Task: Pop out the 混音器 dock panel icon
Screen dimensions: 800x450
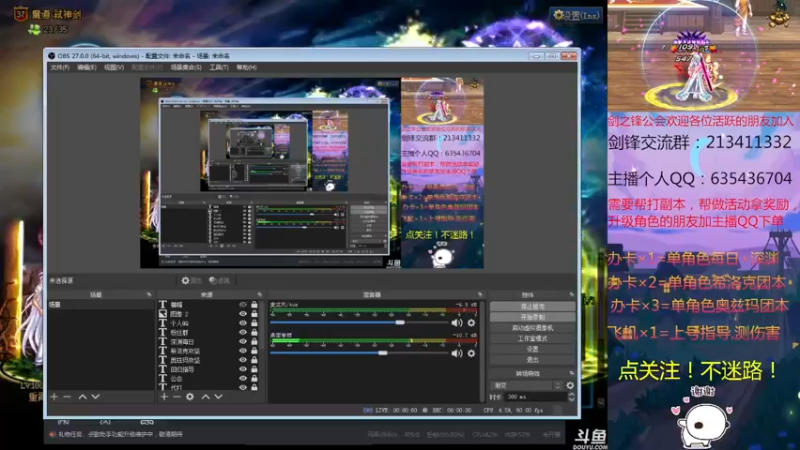Action: (480, 294)
